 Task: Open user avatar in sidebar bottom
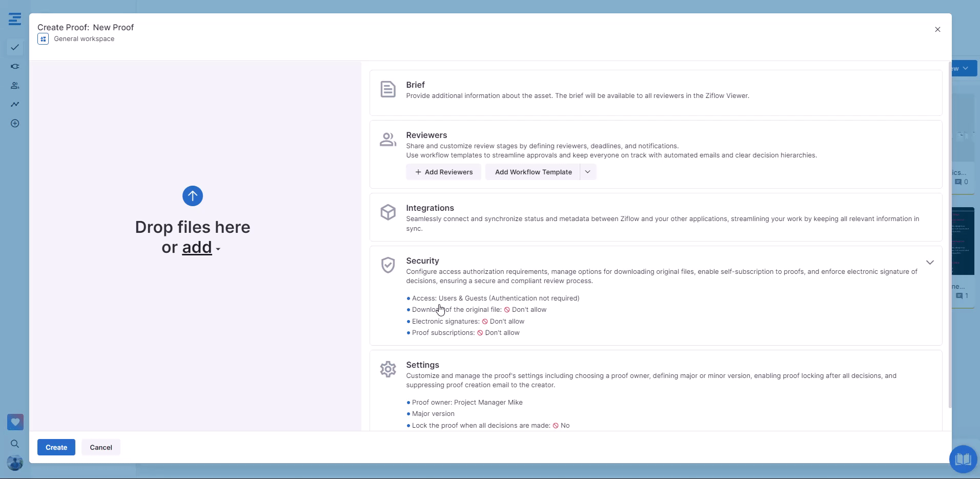point(15,463)
